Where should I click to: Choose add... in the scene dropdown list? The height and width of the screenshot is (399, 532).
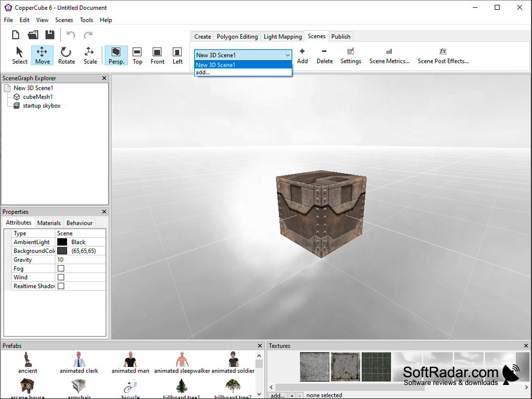pyautogui.click(x=243, y=72)
